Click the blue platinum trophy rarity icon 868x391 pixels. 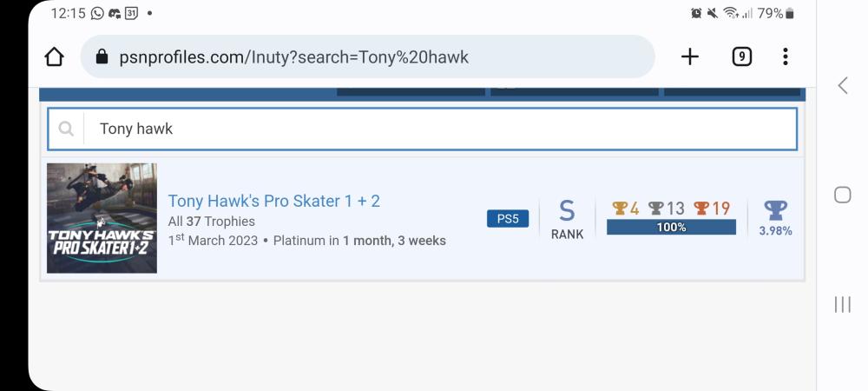(775, 210)
